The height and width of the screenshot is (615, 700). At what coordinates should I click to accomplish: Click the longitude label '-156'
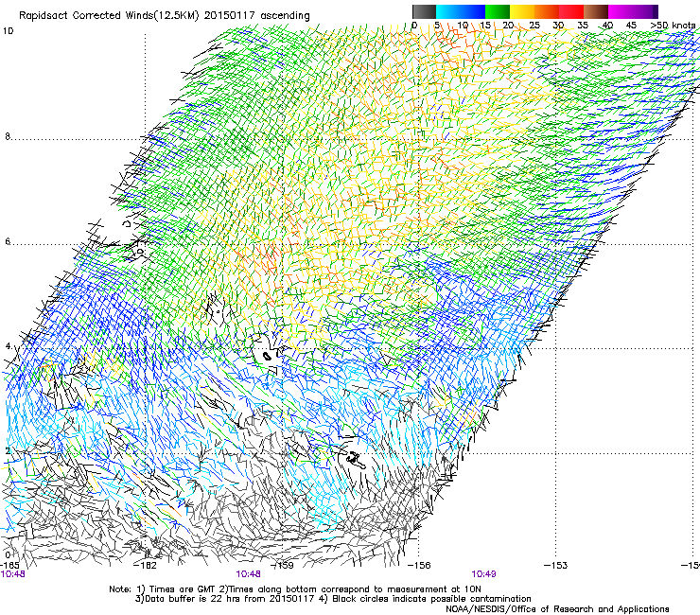(419, 566)
